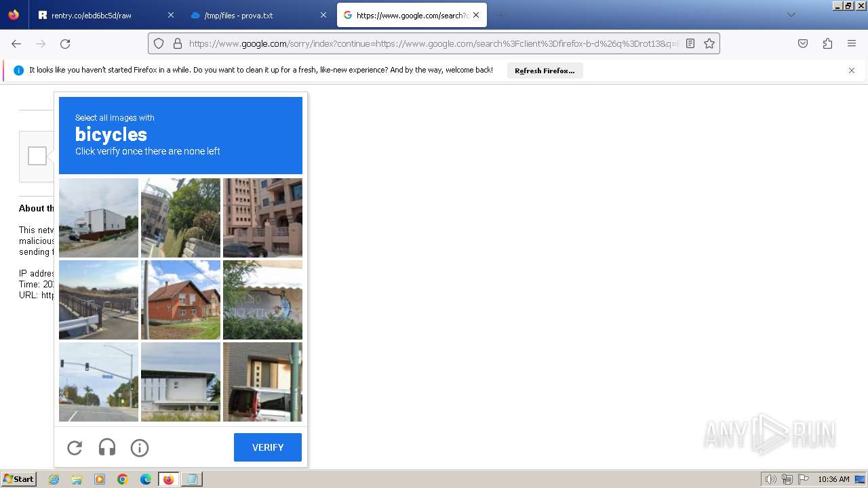This screenshot has height=488, width=868.
Task: Open the list all tabs dropdown
Action: (x=791, y=15)
